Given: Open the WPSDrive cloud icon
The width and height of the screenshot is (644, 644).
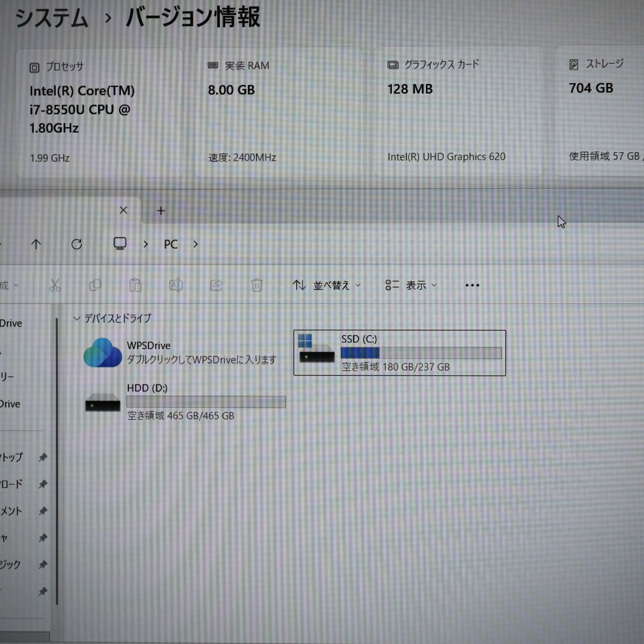Looking at the screenshot, I should coord(103,353).
